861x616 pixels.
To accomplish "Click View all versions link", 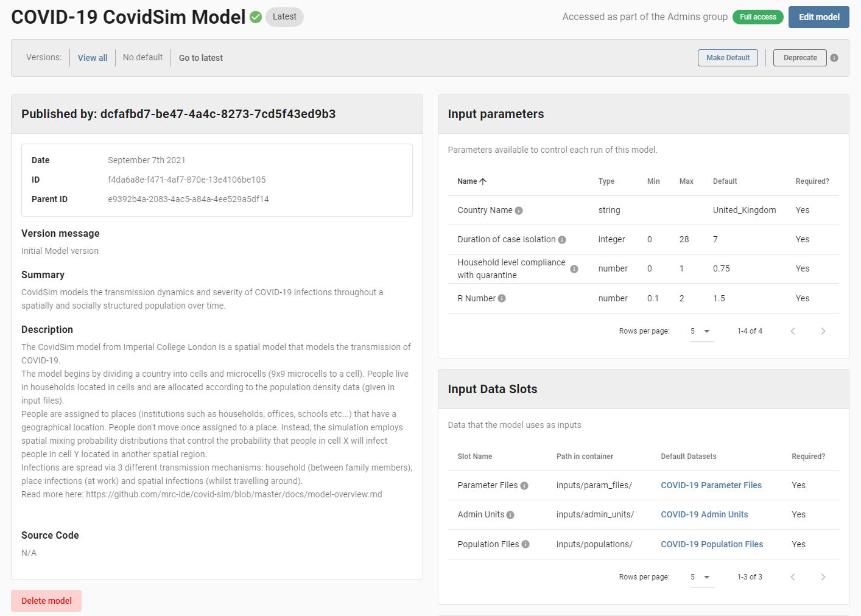I will tap(93, 58).
